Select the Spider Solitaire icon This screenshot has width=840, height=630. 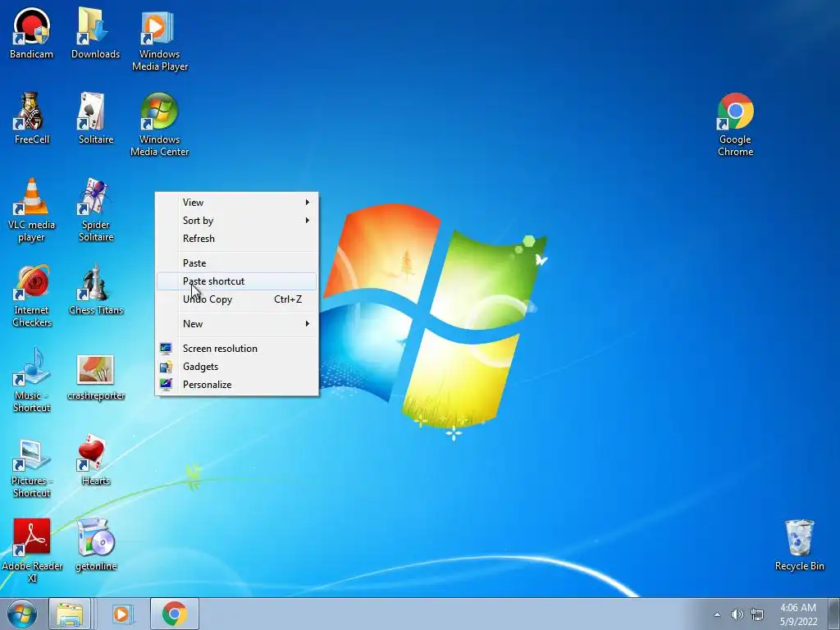95,210
